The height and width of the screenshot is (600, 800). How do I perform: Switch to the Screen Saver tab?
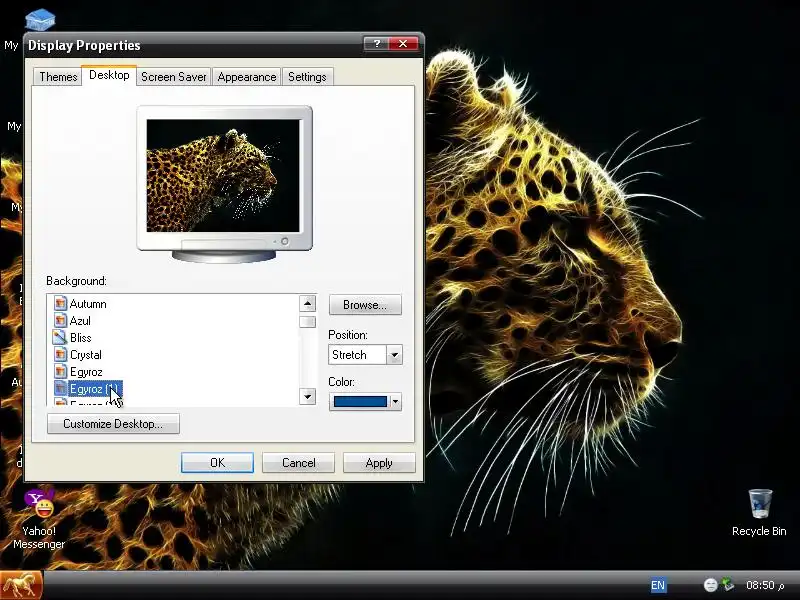[x=173, y=77]
